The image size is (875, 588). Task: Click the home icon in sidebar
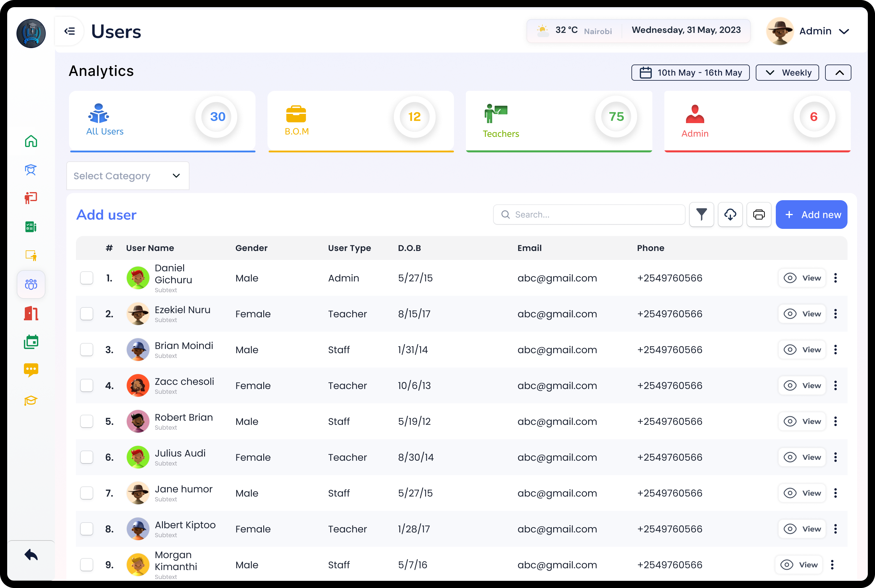(x=31, y=141)
